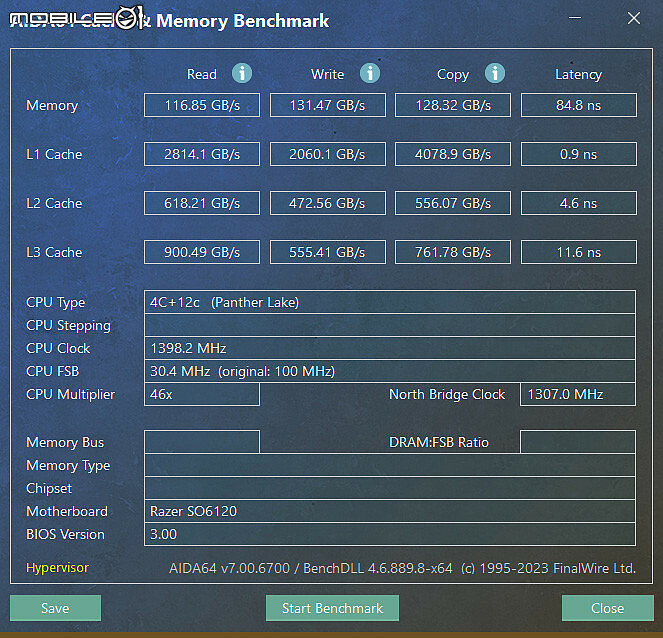Select L1 Cache Read 2814.1 GB/s
663x638 pixels.
point(202,154)
